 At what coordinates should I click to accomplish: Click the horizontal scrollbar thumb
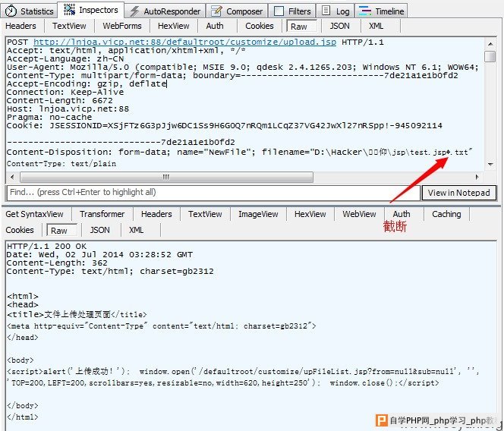click(166, 177)
